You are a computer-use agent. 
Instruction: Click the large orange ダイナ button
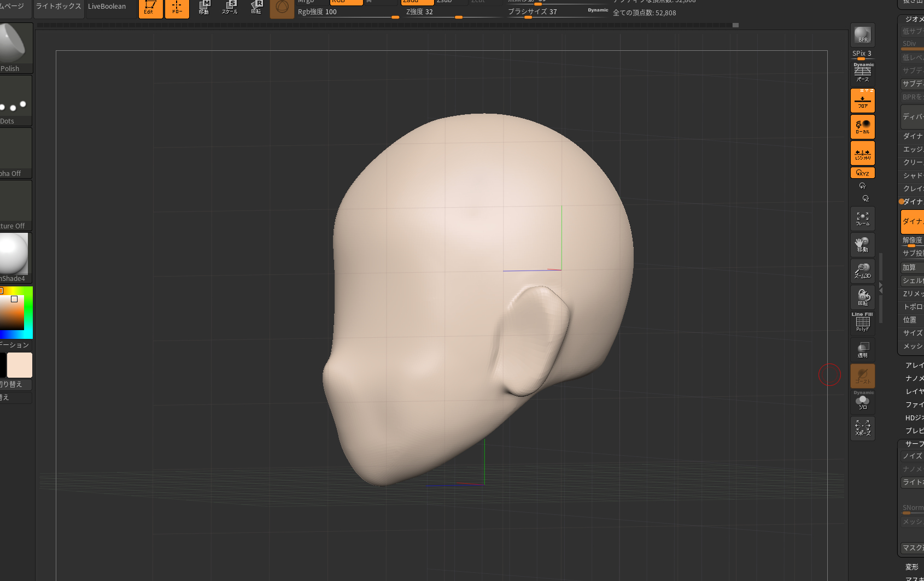pyautogui.click(x=913, y=221)
